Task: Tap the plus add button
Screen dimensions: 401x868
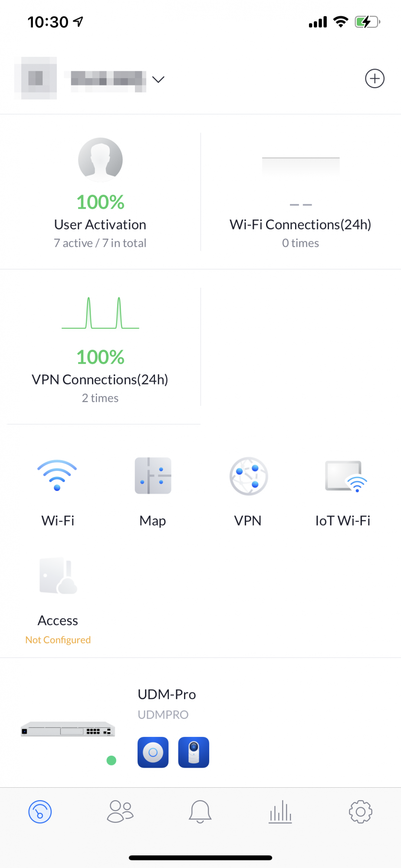Action: click(x=375, y=79)
